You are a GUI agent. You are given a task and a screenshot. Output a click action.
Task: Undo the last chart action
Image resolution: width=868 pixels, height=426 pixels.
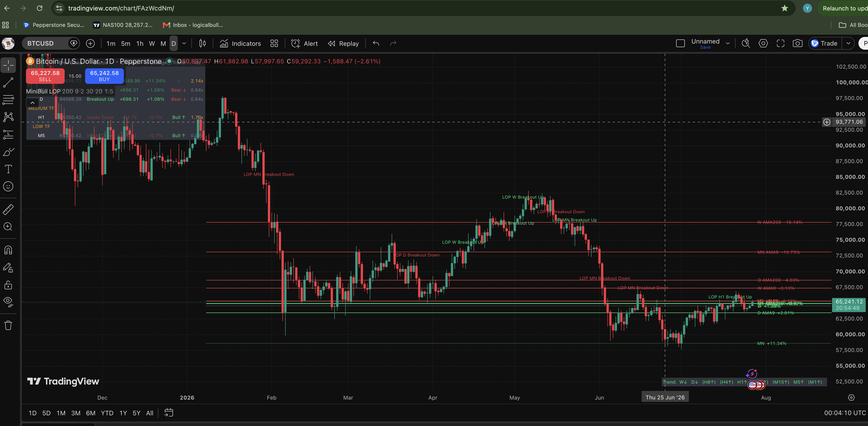click(376, 44)
